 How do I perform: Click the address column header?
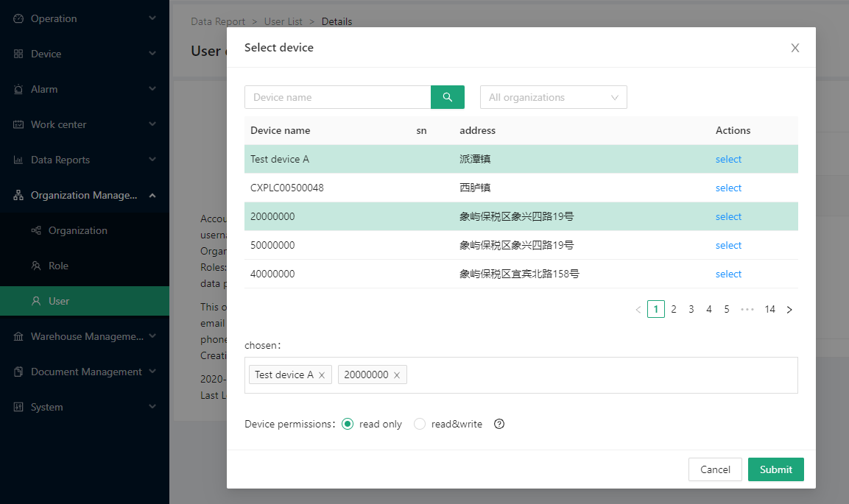(x=478, y=130)
